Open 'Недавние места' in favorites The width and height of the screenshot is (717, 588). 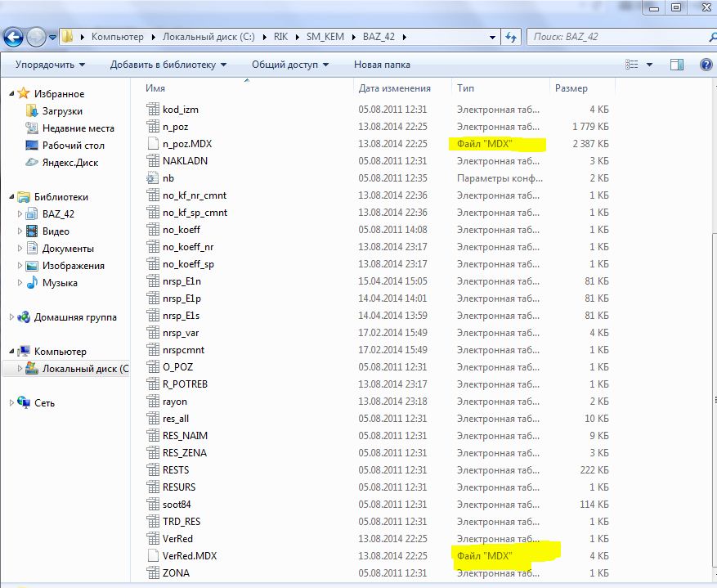[78, 128]
